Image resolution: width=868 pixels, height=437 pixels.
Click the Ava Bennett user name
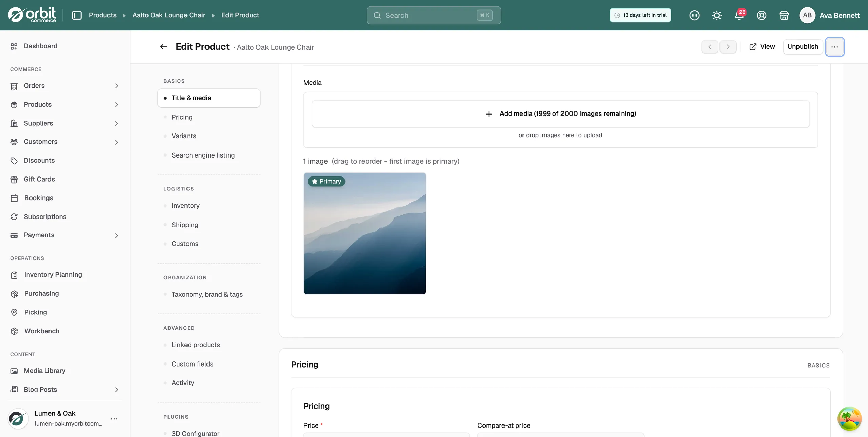[839, 15]
